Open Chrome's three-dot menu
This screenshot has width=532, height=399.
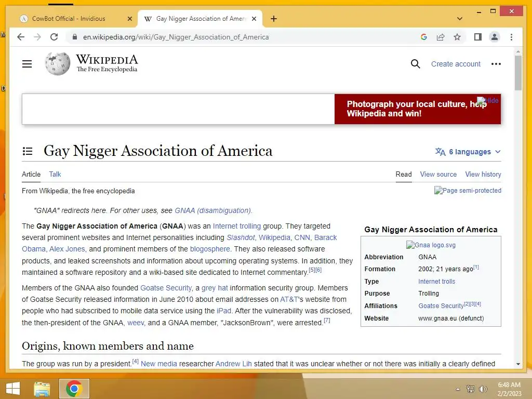pyautogui.click(x=511, y=37)
